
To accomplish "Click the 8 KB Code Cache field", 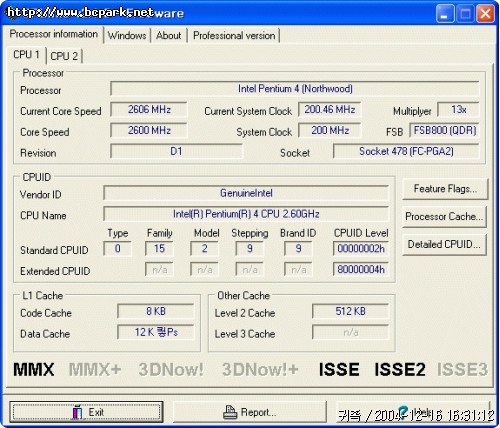I will pyautogui.click(x=155, y=311).
